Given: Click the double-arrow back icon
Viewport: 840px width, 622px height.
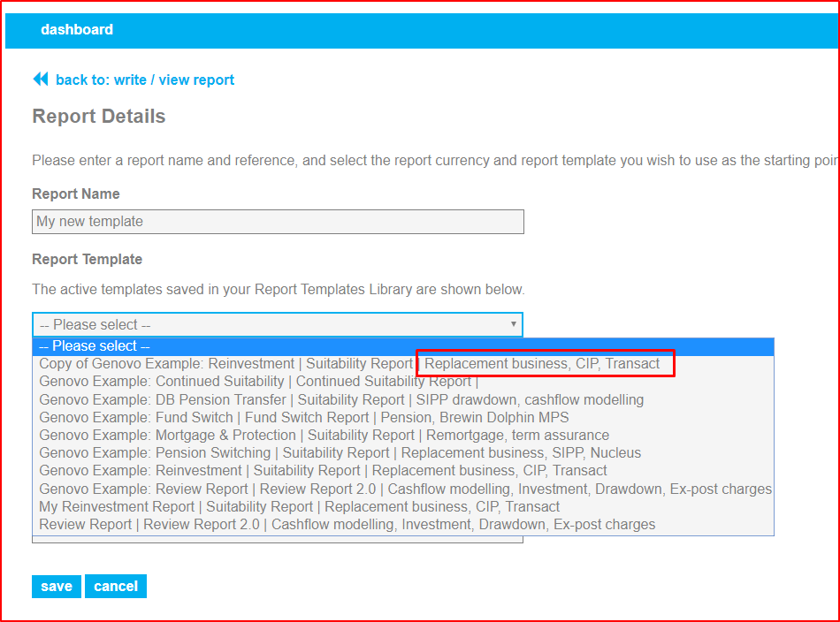Looking at the screenshot, I should 41,79.
